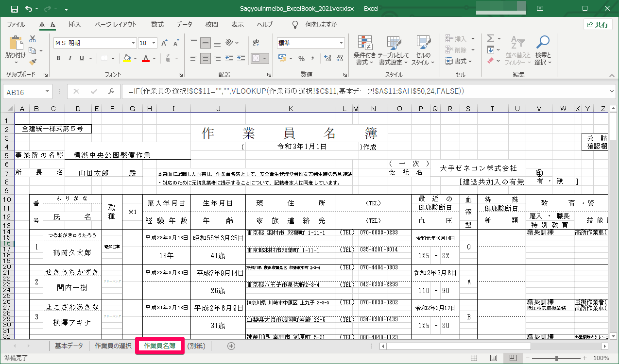The height and width of the screenshot is (364, 619).
Task: Apply percent style format
Action: coord(301,58)
